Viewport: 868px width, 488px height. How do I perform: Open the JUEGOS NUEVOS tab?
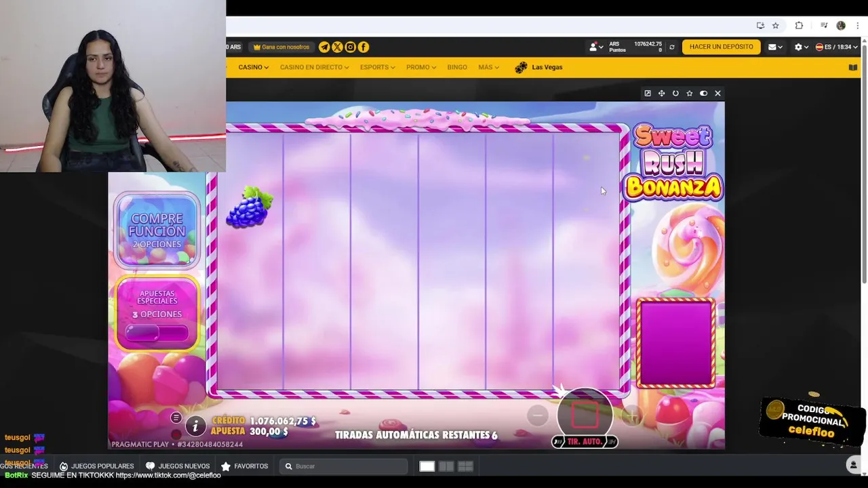(178, 466)
